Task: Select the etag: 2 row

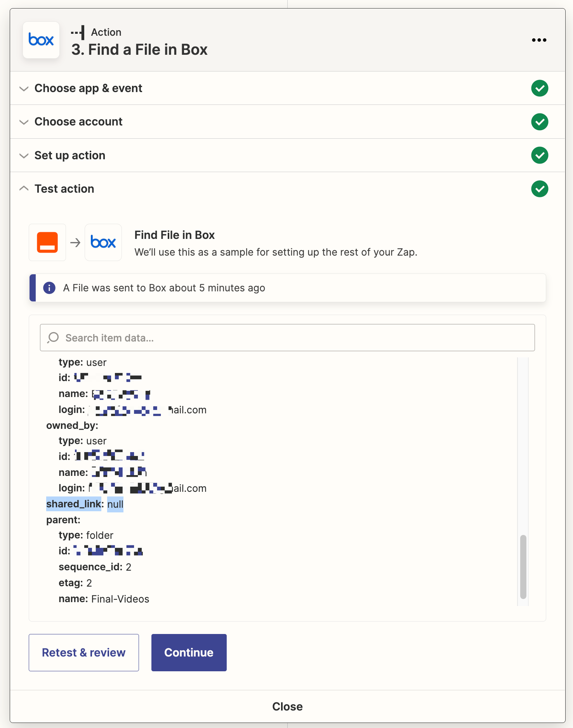Action: click(75, 583)
